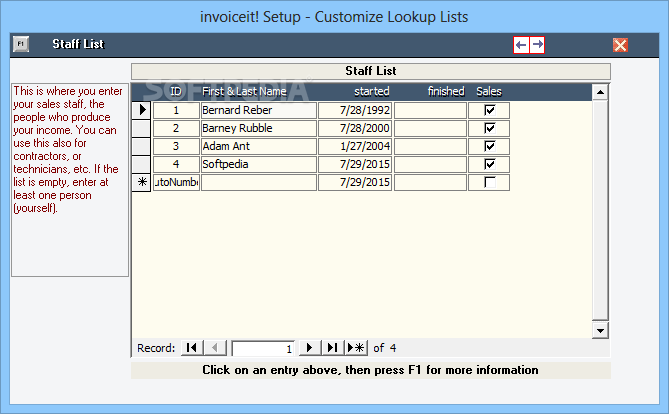Jump to first record button
This screenshot has height=414, width=669.
pos(192,348)
